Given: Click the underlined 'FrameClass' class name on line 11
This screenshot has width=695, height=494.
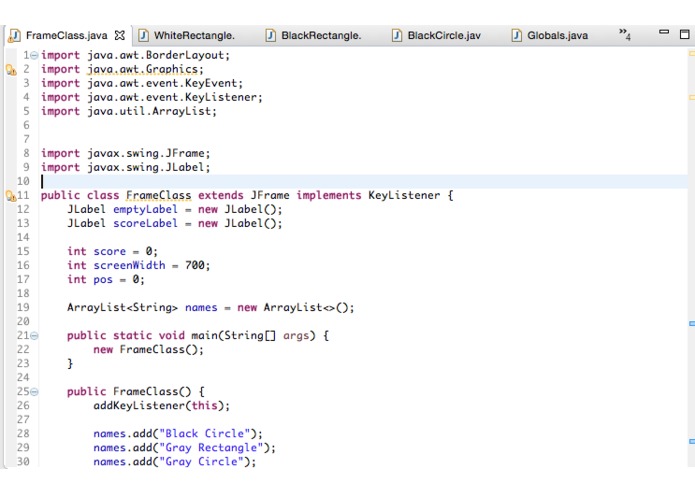Looking at the screenshot, I should [159, 195].
